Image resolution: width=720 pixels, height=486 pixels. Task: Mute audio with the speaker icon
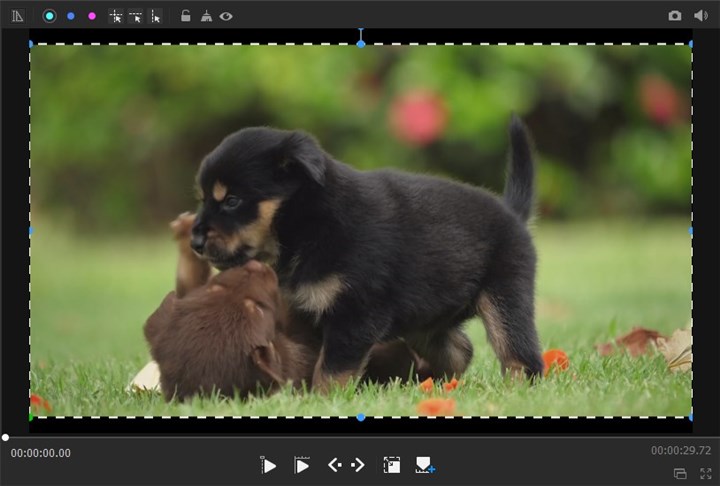coord(700,16)
